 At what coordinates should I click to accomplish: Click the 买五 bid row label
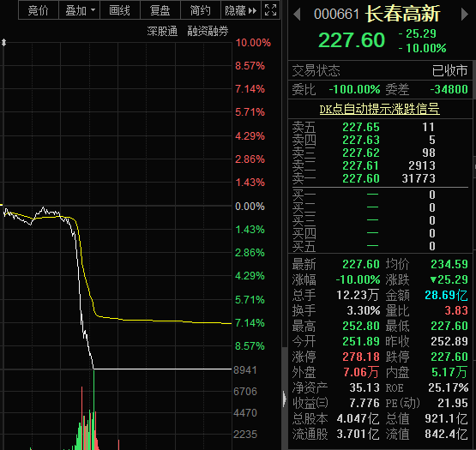304,246
